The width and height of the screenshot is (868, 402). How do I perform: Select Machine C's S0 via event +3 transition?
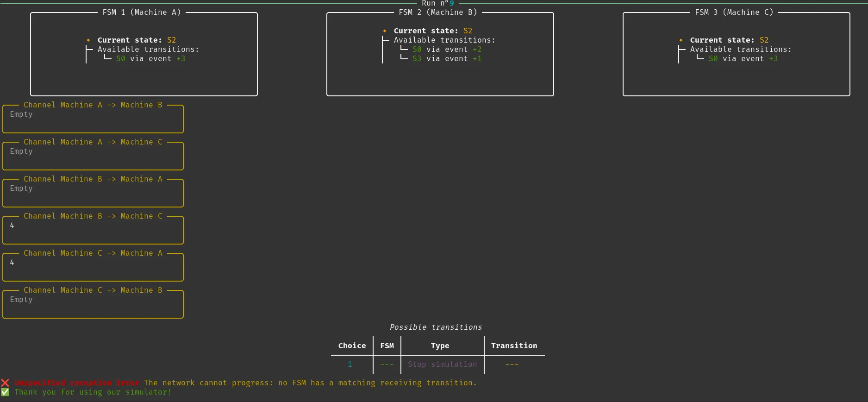pos(743,59)
